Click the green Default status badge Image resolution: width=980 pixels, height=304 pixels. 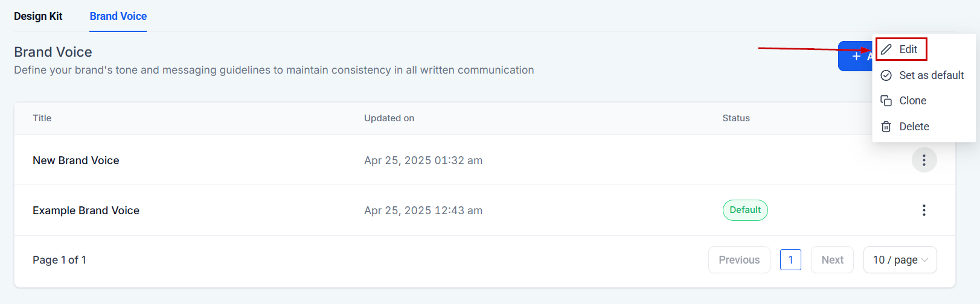point(745,210)
